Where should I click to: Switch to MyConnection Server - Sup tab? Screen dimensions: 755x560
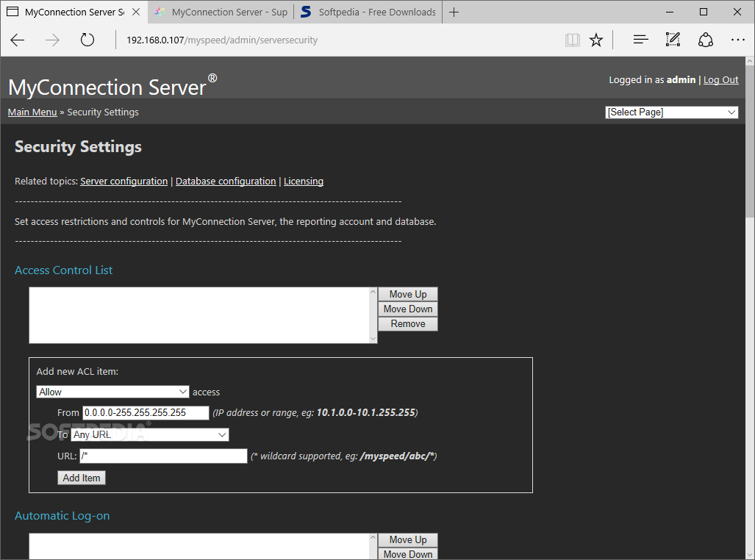pos(221,12)
